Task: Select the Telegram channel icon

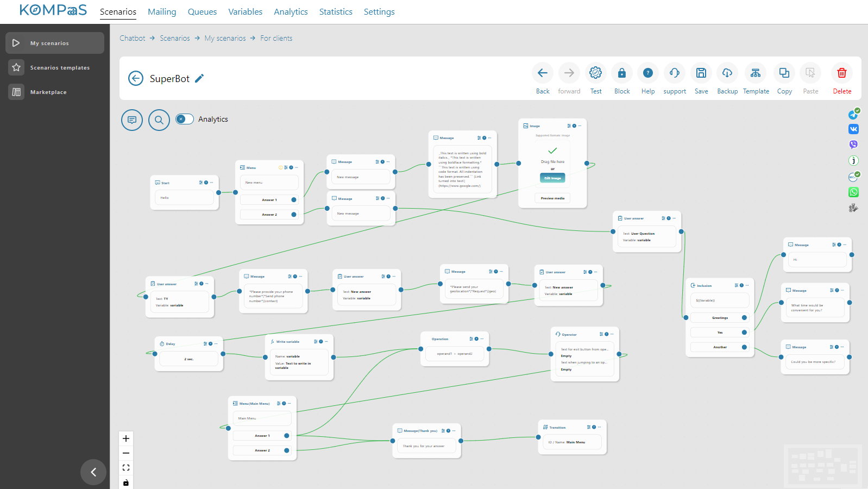Action: [x=853, y=115]
